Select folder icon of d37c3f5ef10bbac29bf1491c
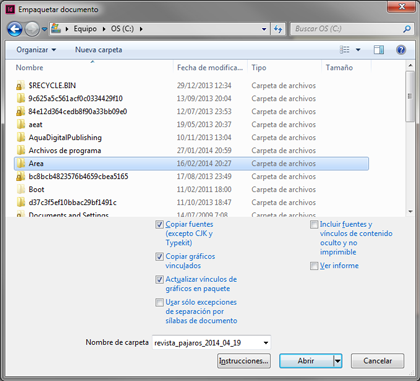The width and height of the screenshot is (420, 381). [21, 203]
